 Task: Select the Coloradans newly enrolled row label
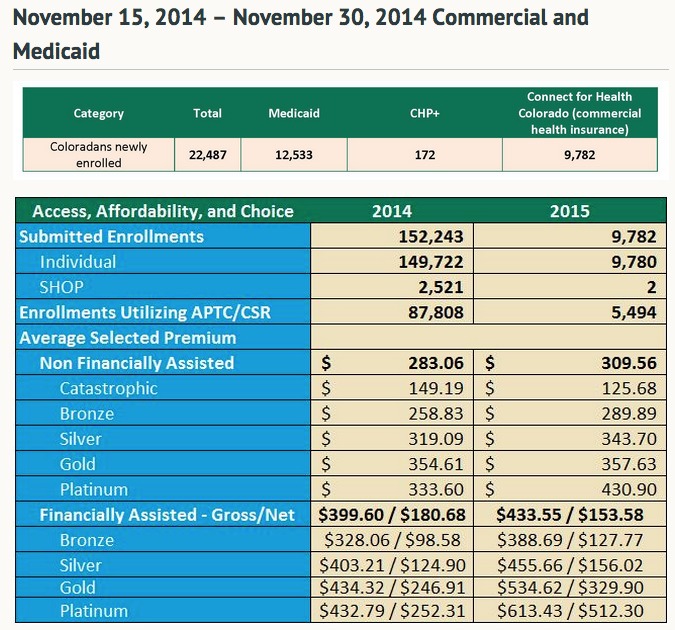pyautogui.click(x=98, y=154)
